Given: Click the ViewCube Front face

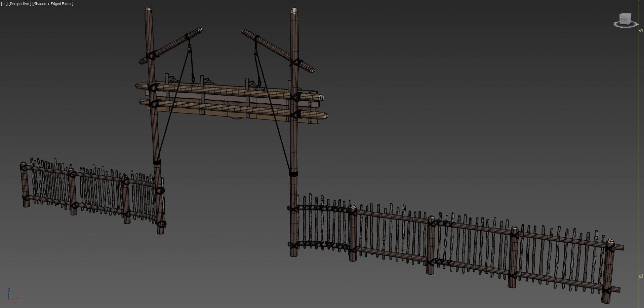Looking at the screenshot, I should click(625, 19).
